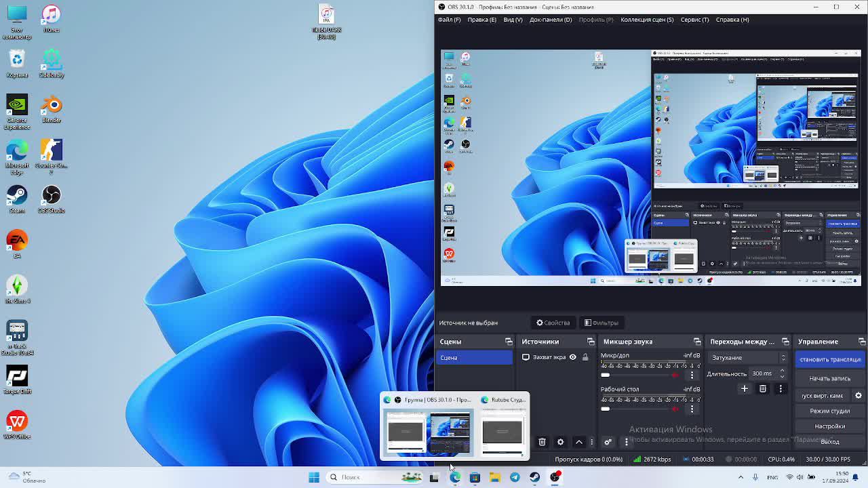Open transition properties three-dot menu
This screenshot has width=868, height=488.
tap(781, 389)
